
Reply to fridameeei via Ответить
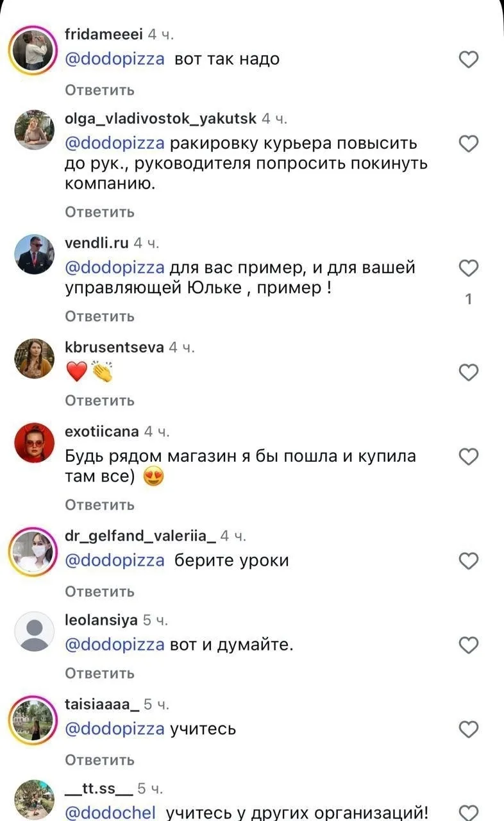click(100, 90)
